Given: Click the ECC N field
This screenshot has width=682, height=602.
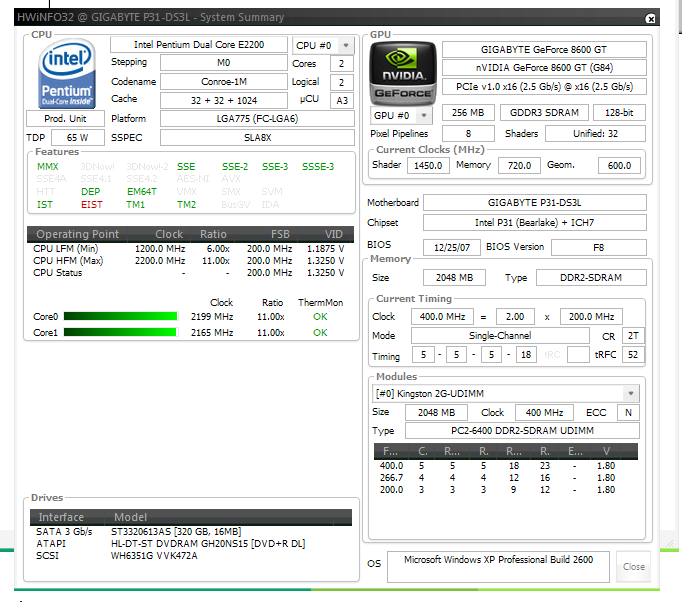Looking at the screenshot, I should 629,412.
